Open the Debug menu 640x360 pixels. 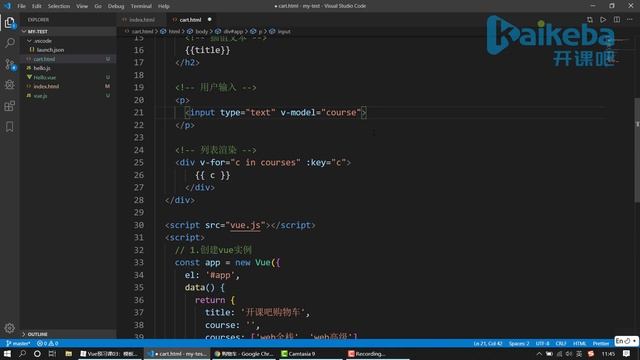click(116, 6)
